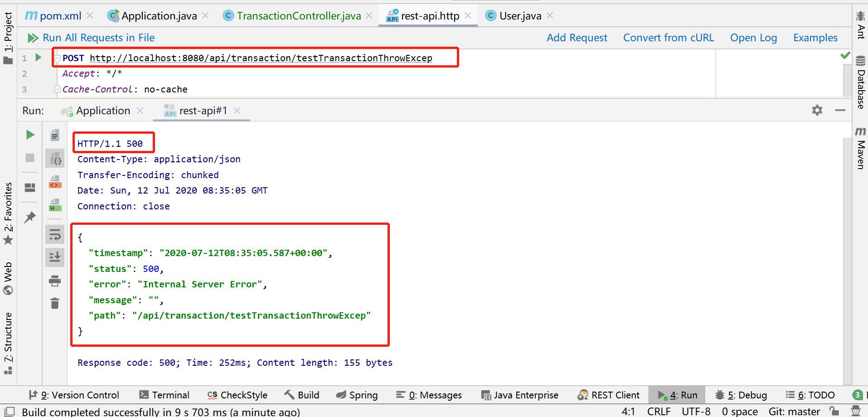Click the editor vertical scrollbar

point(847,80)
